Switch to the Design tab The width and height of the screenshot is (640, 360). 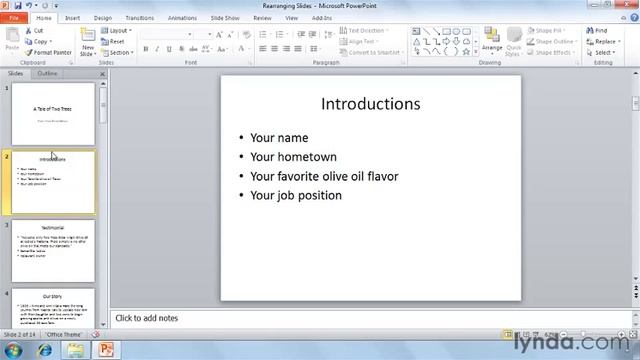(102, 18)
